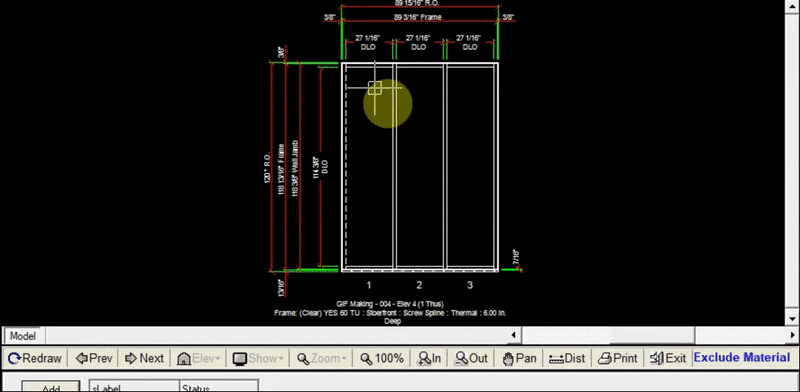The image size is (800, 392).
Task: Open the Show dropdown menu
Action: (x=258, y=358)
